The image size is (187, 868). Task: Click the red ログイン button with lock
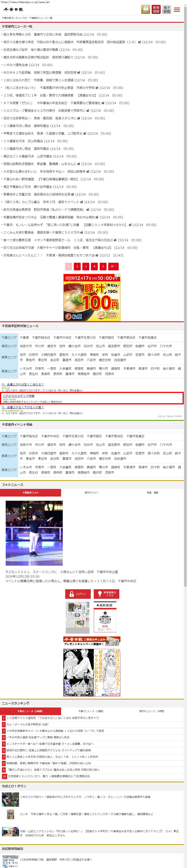(x=78, y=594)
